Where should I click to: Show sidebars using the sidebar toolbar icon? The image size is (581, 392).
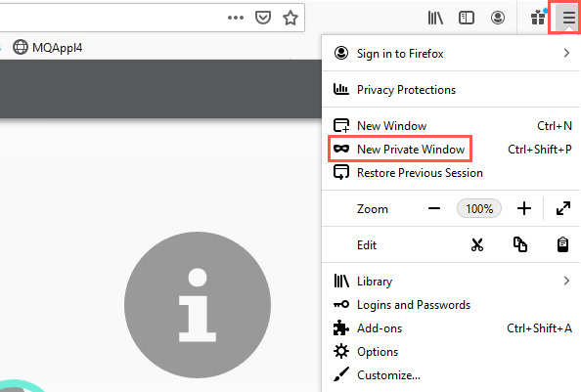tap(467, 18)
